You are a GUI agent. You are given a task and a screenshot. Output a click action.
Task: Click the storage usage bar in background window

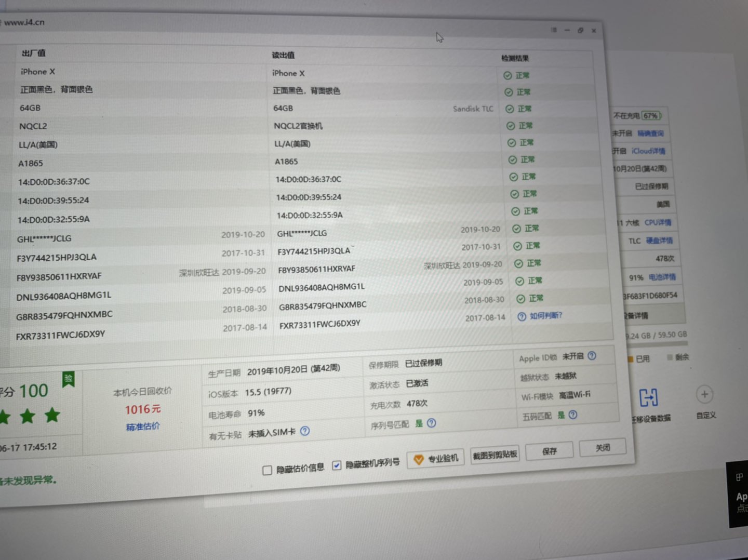tap(657, 344)
